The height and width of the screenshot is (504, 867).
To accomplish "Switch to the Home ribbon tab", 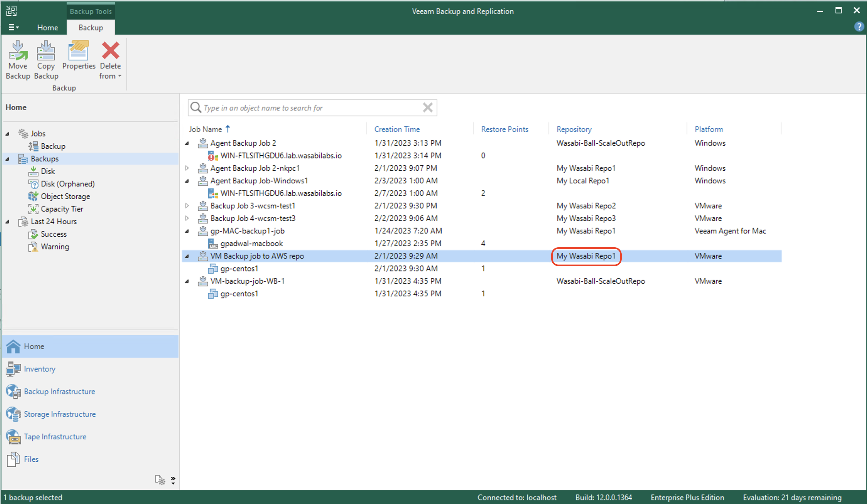I will pos(47,28).
